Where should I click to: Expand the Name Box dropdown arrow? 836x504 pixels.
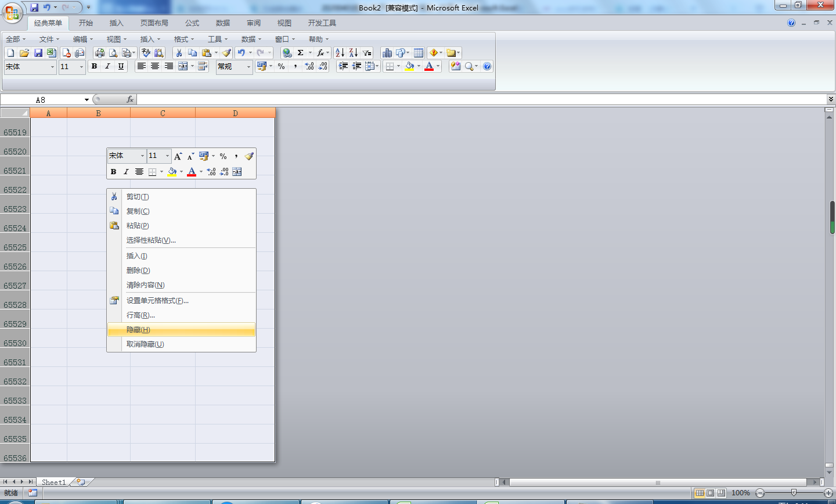click(87, 100)
